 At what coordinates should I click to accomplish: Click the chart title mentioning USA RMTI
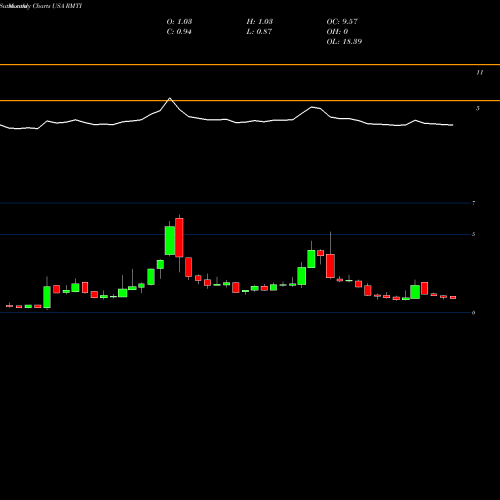click(41, 6)
